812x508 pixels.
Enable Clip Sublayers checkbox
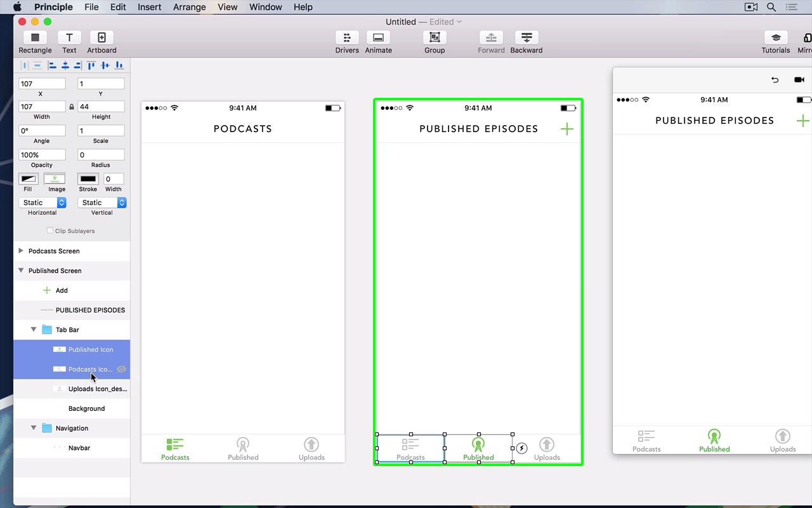pos(50,231)
